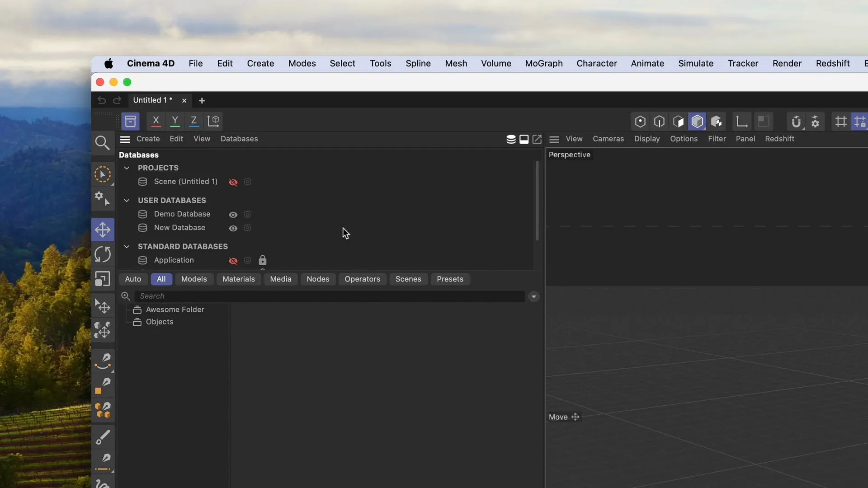Enable Axis mode L-shaped icon

click(x=741, y=121)
